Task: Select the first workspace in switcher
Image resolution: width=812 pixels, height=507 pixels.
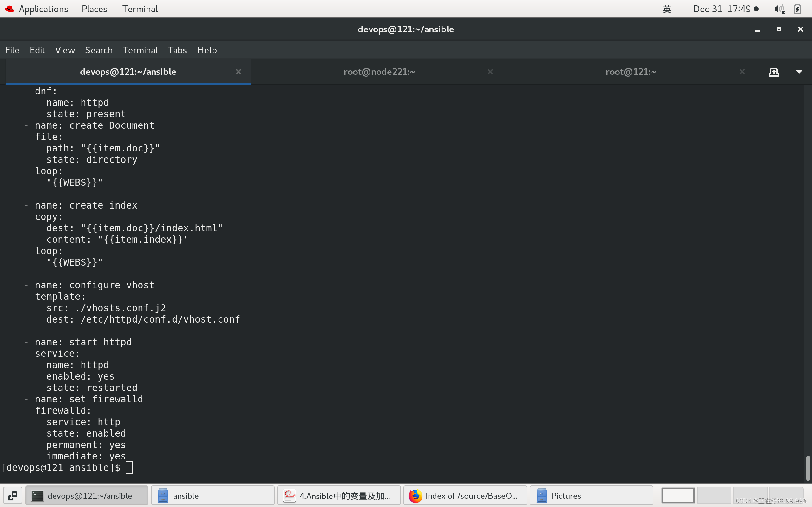Action: coord(678,496)
